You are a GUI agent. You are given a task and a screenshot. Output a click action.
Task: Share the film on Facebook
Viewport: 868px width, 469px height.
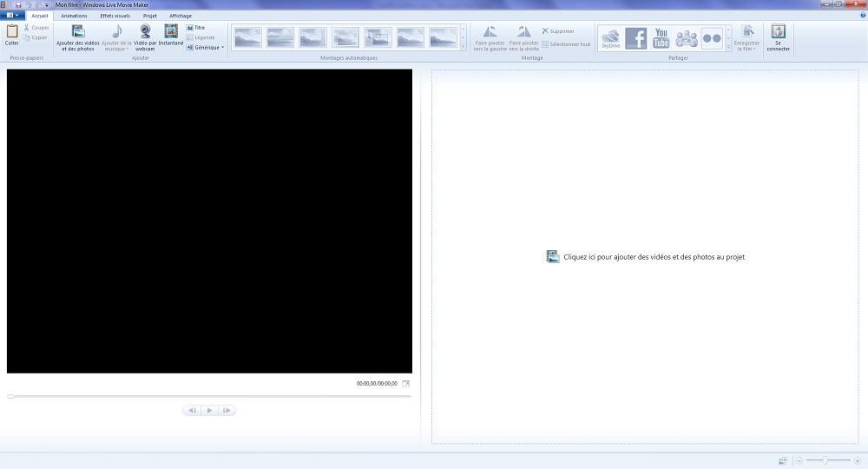click(x=635, y=38)
